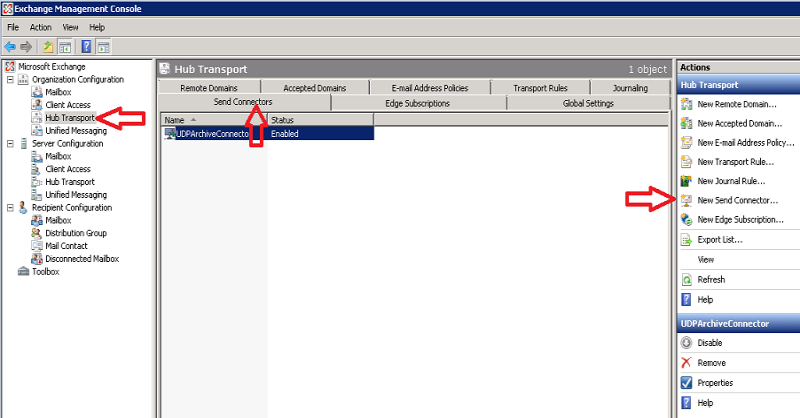Click the New Transport Rule icon
This screenshot has width=800, height=418.
tap(687, 162)
